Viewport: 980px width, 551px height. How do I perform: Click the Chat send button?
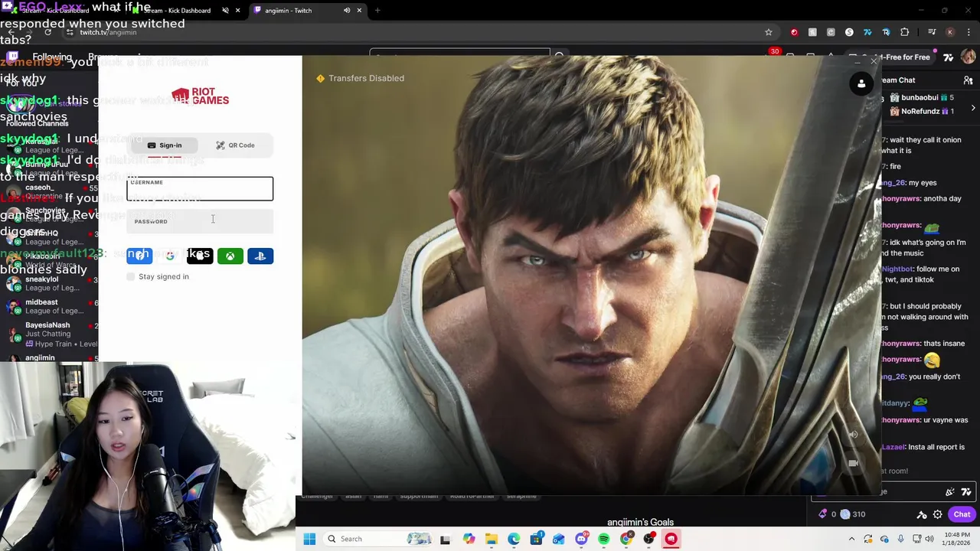pos(962,514)
